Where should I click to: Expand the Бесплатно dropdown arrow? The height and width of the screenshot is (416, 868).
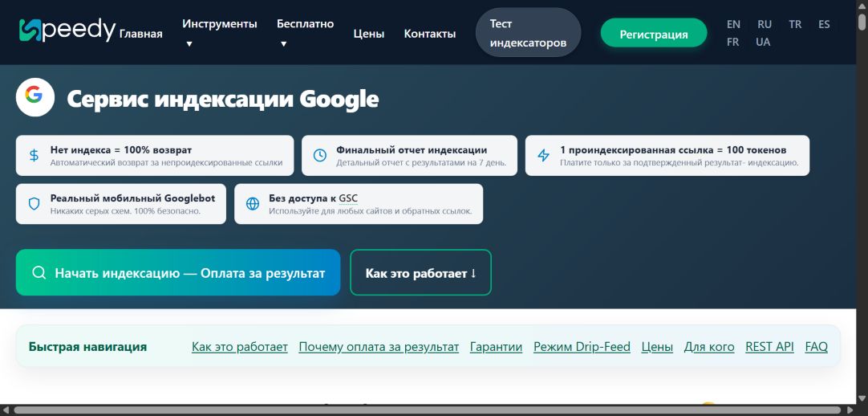point(283,43)
